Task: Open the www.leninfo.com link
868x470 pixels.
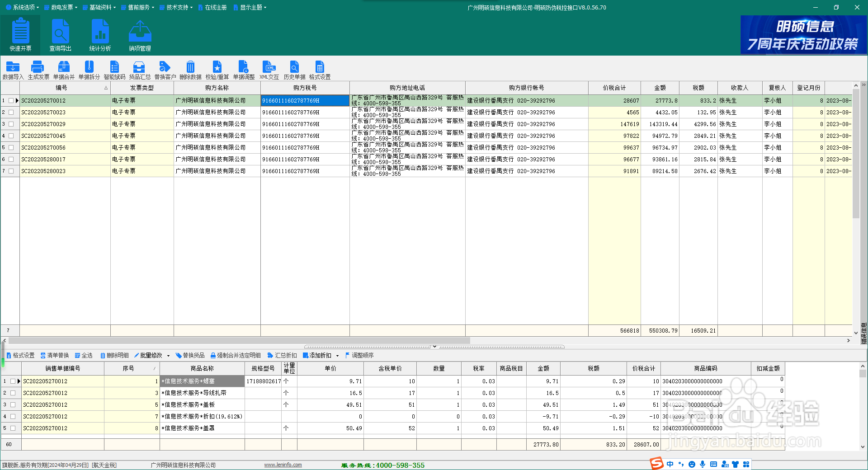Action: click(x=283, y=465)
